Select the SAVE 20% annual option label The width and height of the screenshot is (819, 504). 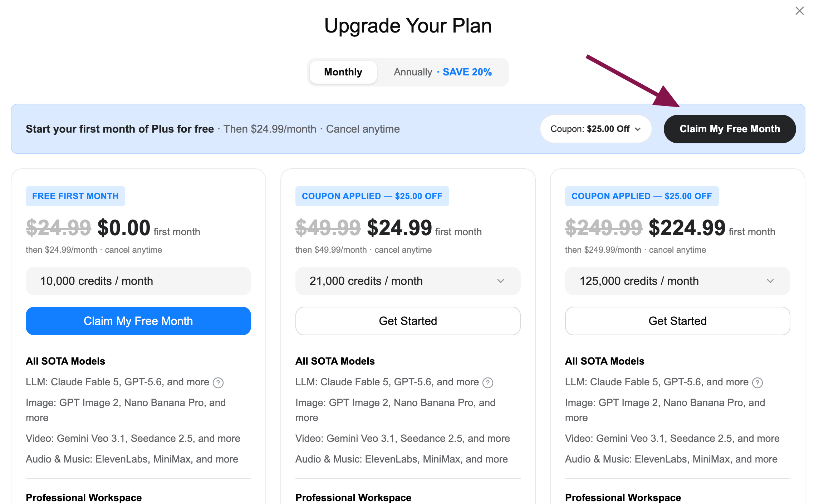pyautogui.click(x=467, y=72)
